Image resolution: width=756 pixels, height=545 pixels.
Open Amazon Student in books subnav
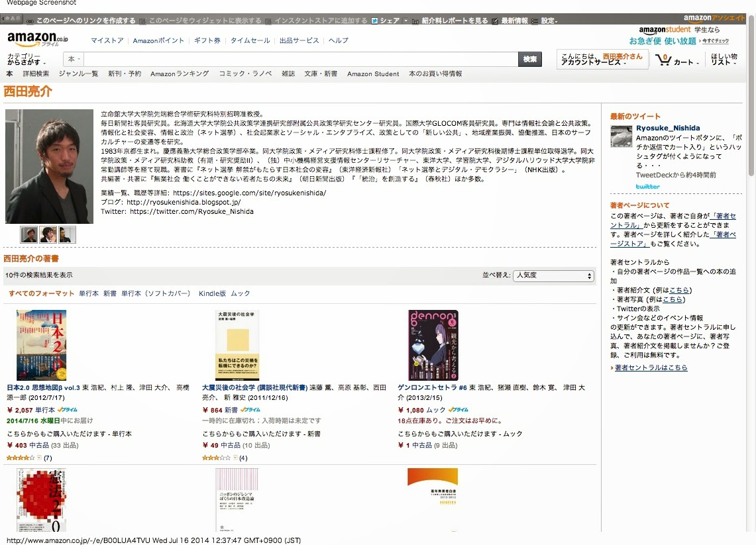click(x=373, y=74)
